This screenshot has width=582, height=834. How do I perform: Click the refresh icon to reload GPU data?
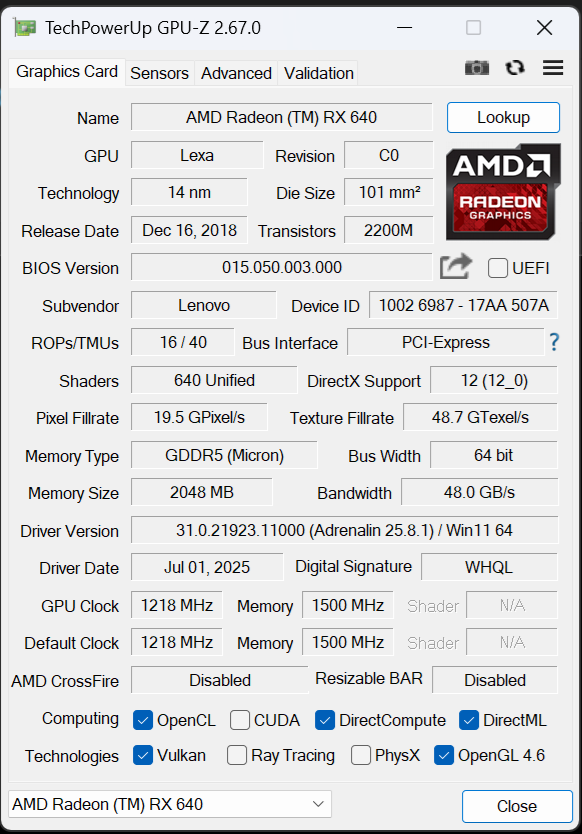point(514,67)
